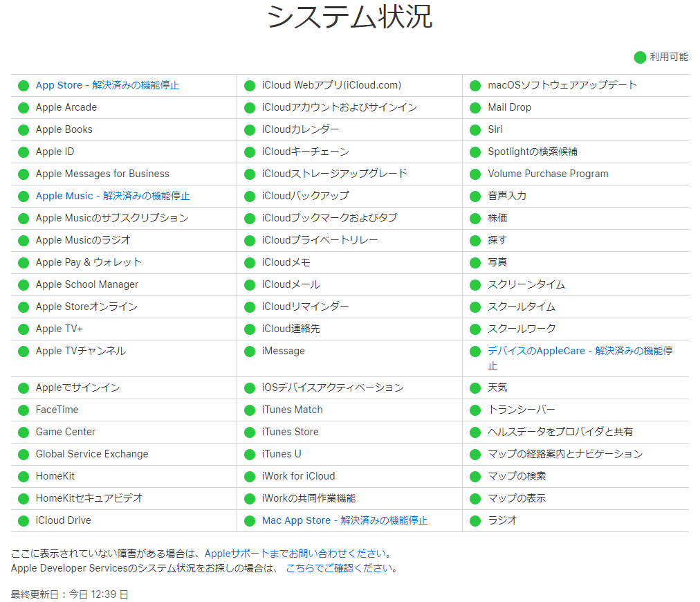Viewport: 700px width, 602px height.
Task: Select the システム状況 page title
Action: (x=350, y=19)
